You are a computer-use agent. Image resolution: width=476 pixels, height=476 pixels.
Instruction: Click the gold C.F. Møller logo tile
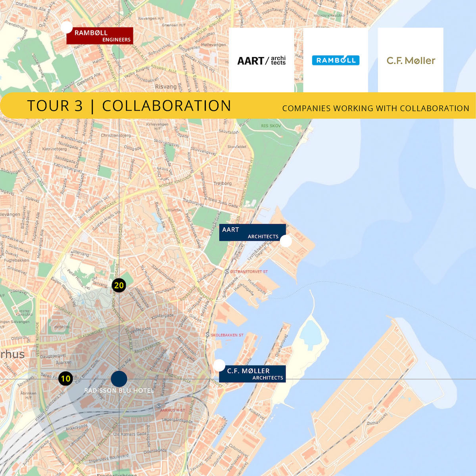click(411, 60)
